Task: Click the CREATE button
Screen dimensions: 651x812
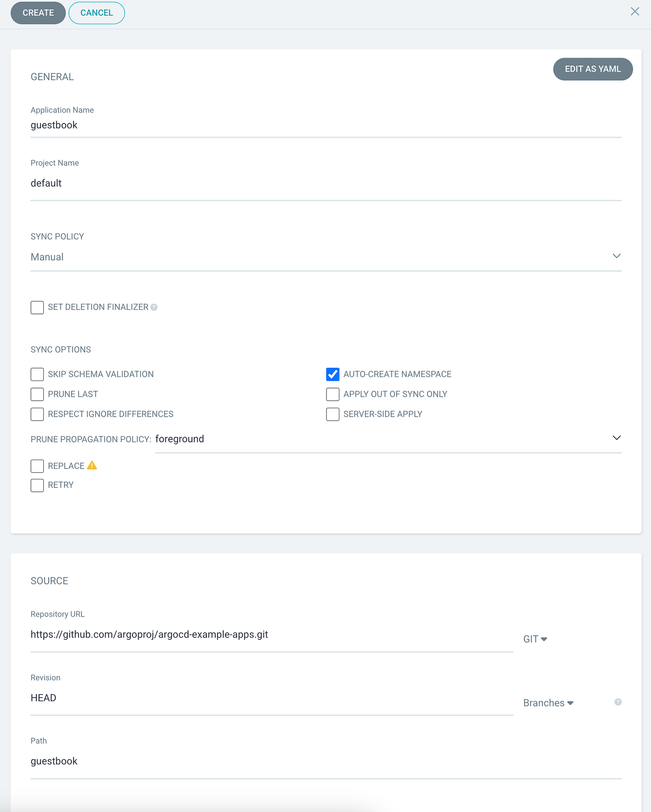Action: (38, 13)
